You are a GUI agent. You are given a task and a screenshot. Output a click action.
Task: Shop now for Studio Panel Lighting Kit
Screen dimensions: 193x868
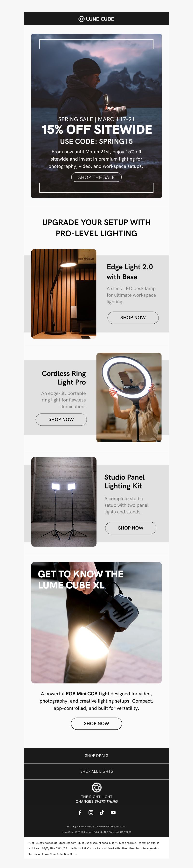click(x=131, y=528)
